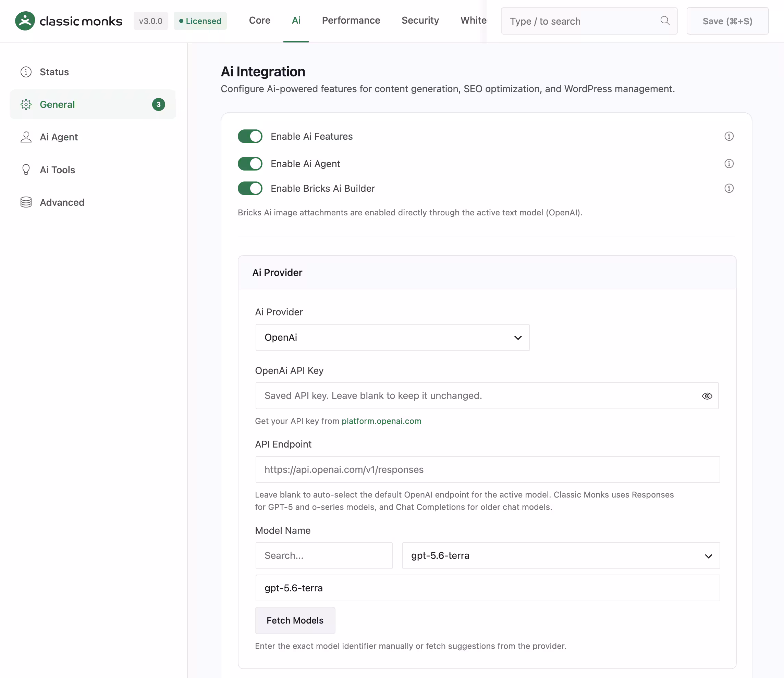This screenshot has height=678, width=784.
Task: Open the Ai Provider OpenAi dropdown
Action: pos(392,337)
